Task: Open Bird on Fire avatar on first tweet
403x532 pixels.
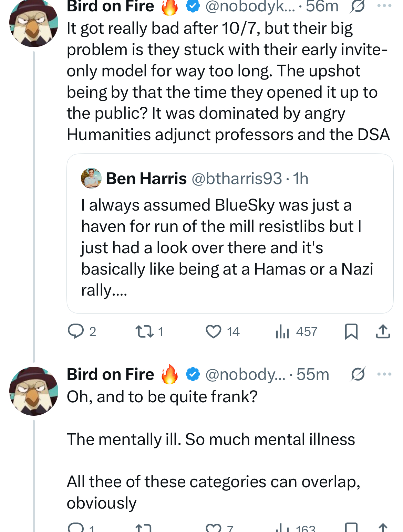Action: click(34, 23)
